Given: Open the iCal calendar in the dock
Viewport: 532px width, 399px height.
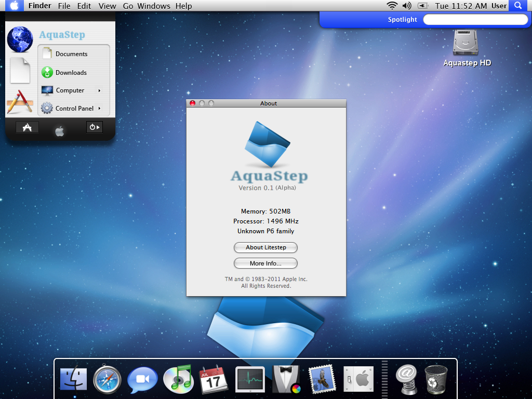Looking at the screenshot, I should (213, 379).
